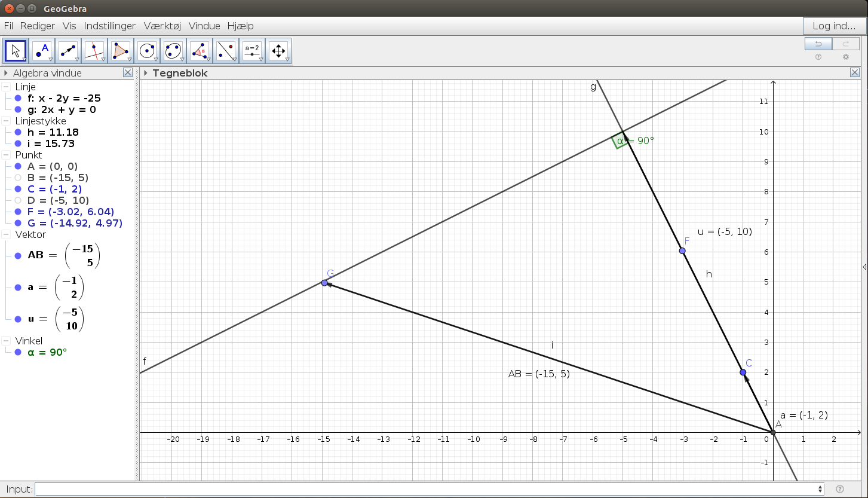
Task: Click the α = 90° angle label on graph
Action: pos(636,141)
